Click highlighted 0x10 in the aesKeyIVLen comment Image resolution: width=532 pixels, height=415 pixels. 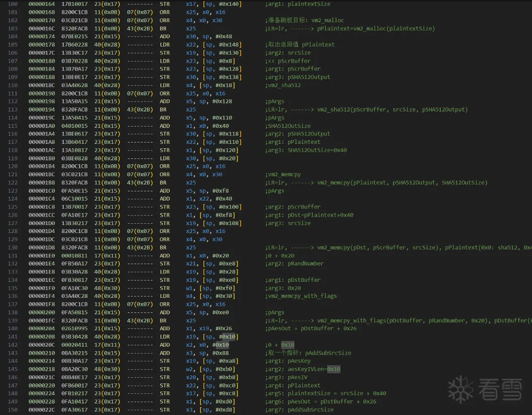point(333,369)
